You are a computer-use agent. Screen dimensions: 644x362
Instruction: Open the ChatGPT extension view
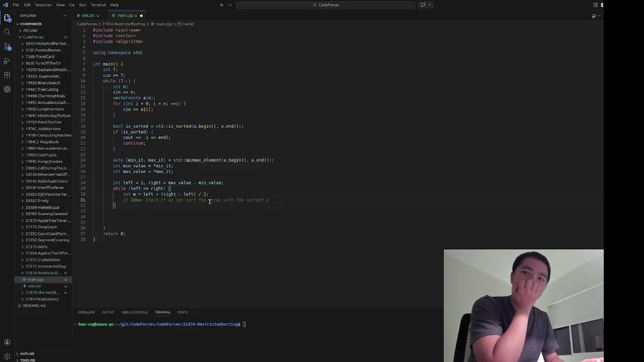coord(7,89)
